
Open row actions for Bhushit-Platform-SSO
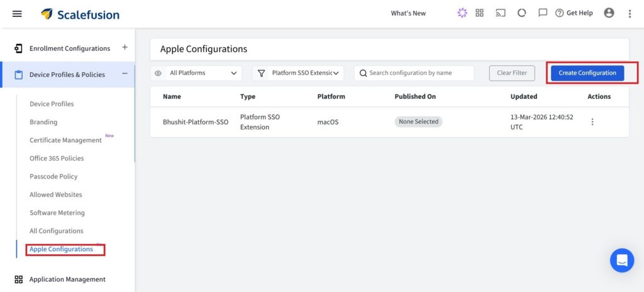(592, 122)
